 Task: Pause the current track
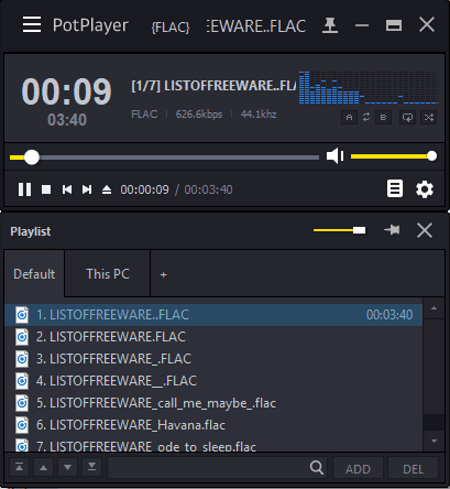25,190
